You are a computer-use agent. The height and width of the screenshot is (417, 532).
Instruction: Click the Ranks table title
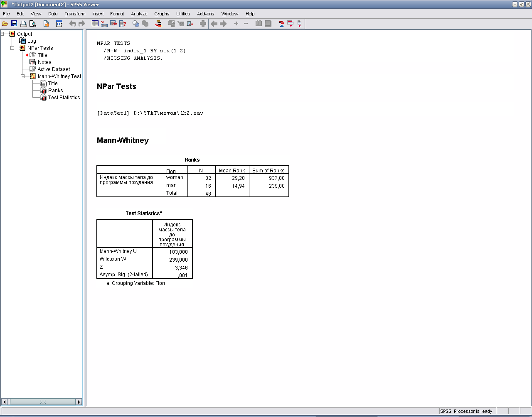192,160
